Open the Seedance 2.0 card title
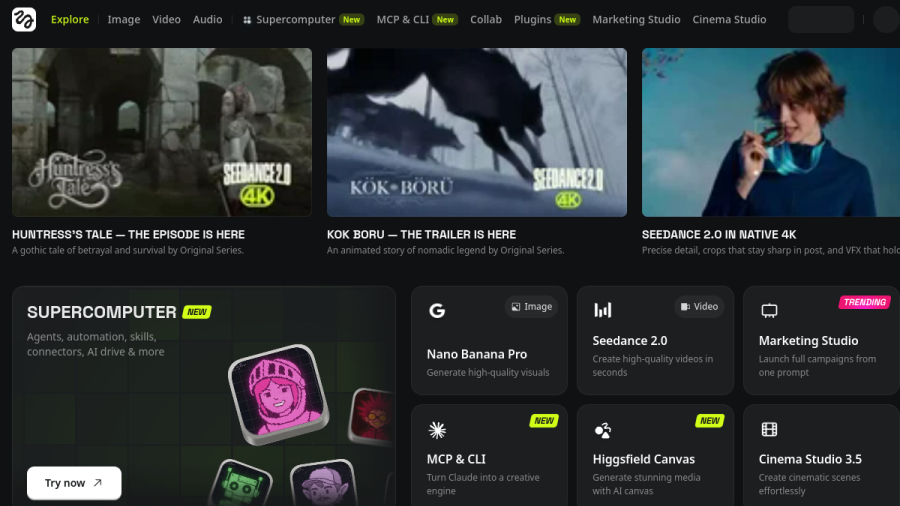This screenshot has width=900, height=506. click(x=630, y=340)
